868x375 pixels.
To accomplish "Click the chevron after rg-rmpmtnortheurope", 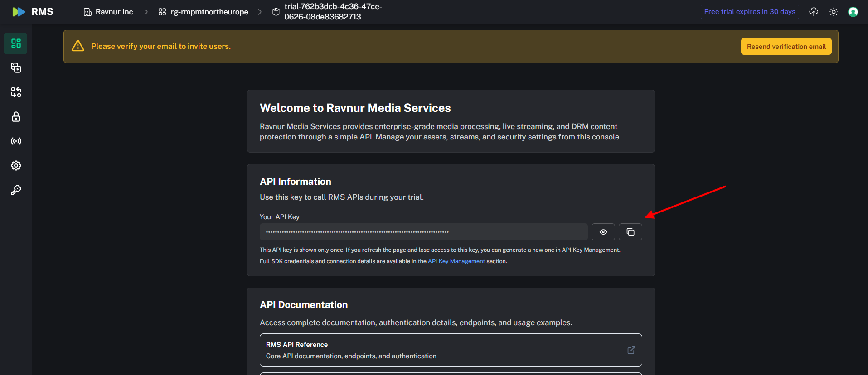I will click(260, 12).
